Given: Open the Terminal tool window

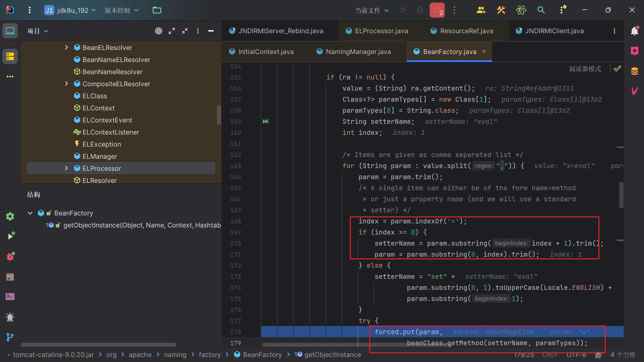Looking at the screenshot, I should tap(10, 297).
